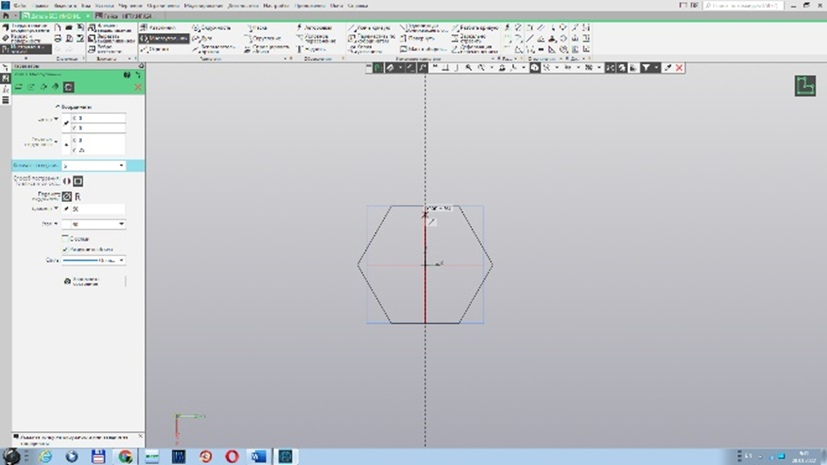This screenshot has width=827, height=465.
Task: Select the Auto centerline tool in ribbon
Action: point(315,27)
